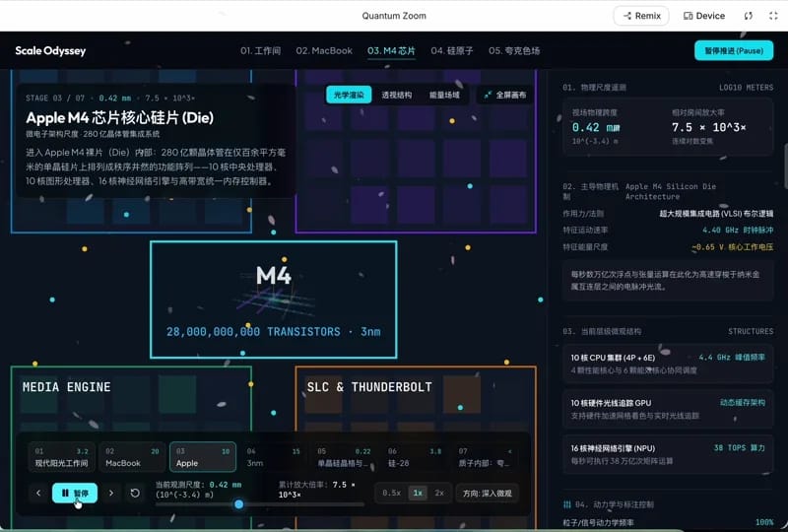Click the LOG10 METERS label
Screen dimensions: 788x532
747,88
